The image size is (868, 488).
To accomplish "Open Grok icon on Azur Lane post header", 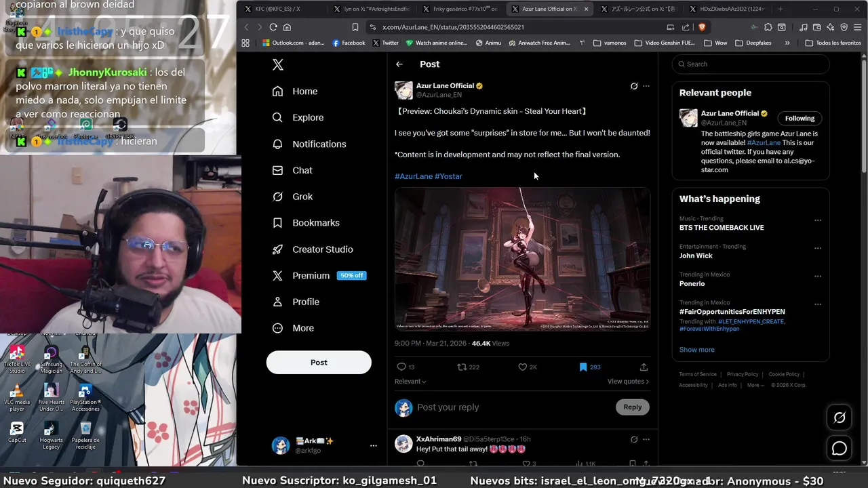I will click(x=634, y=86).
